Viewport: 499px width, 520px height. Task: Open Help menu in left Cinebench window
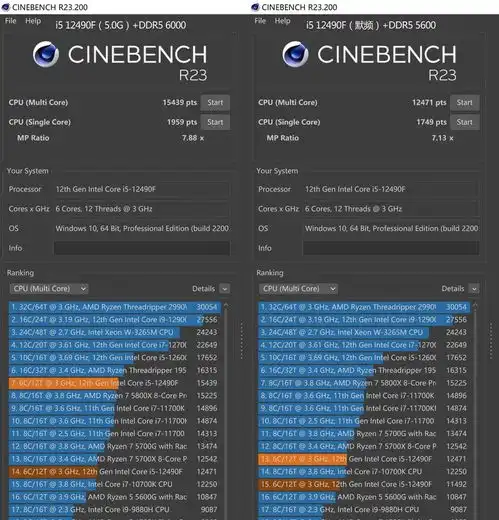coord(33,21)
